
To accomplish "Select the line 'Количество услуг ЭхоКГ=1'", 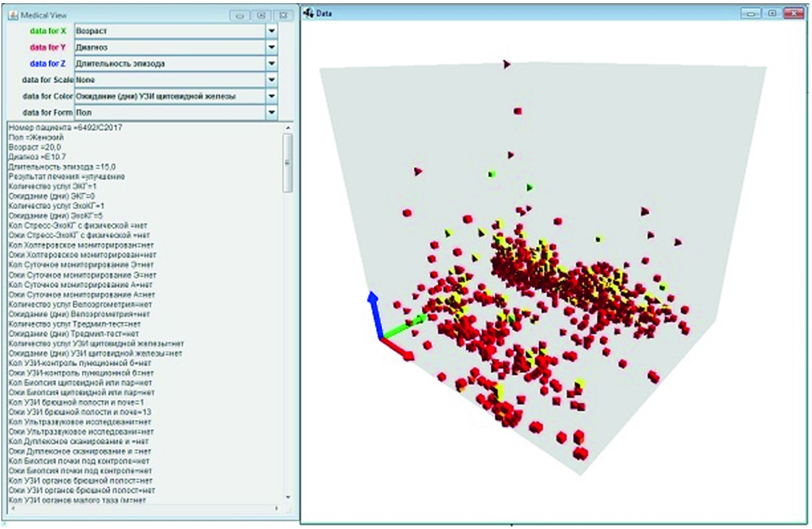I will (x=57, y=205).
